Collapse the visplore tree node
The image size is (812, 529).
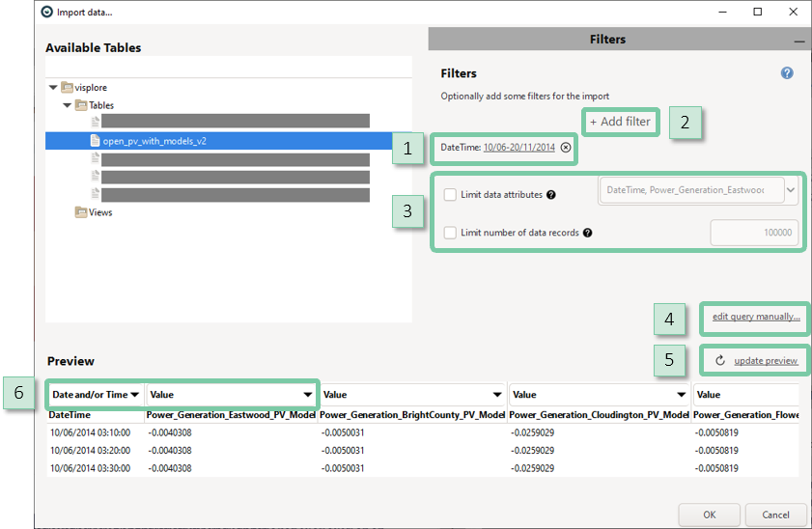coord(53,88)
